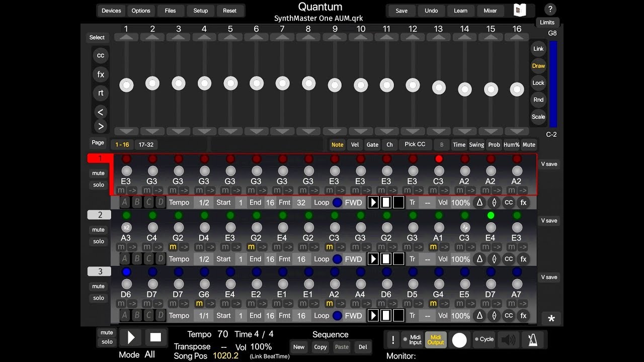Switch to the Note parameter tab

338,144
